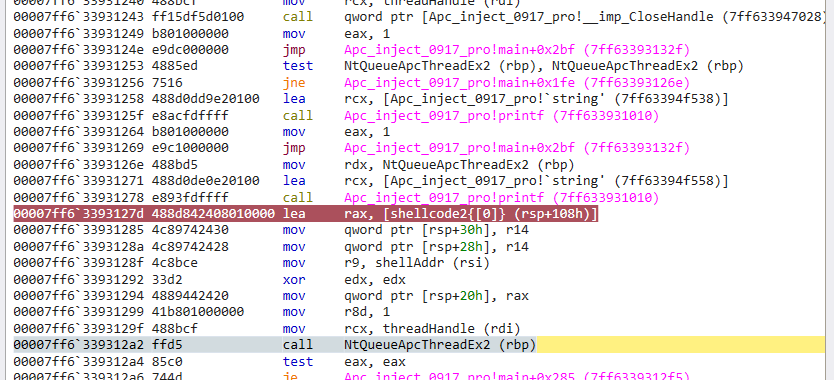Image resolution: width=834 pixels, height=380 pixels.
Task: Select opcode bytes 4c8bce
Action: (174, 263)
